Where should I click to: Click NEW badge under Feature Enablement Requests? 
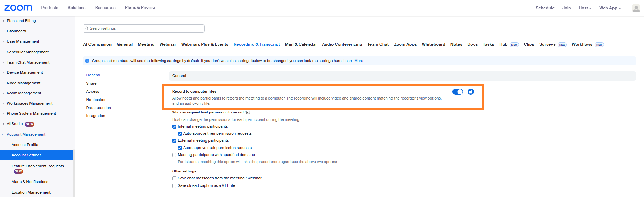tap(18, 172)
